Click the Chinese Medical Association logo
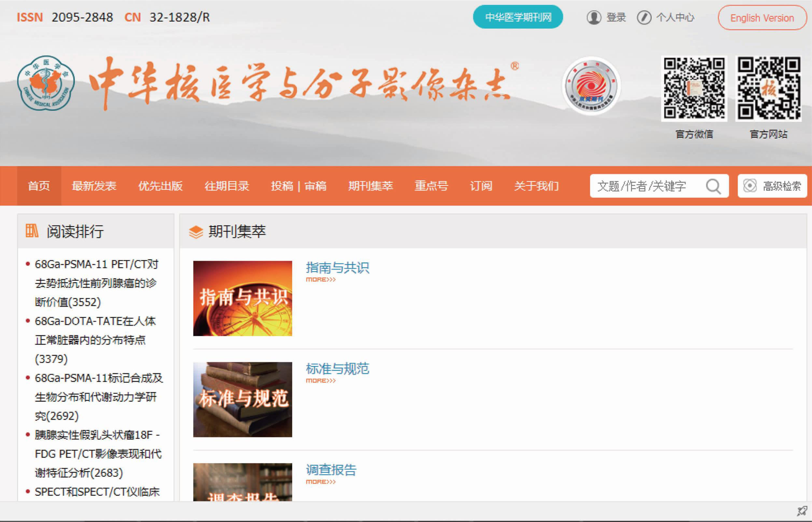Screen dimensions: 812x522 [x=46, y=83]
